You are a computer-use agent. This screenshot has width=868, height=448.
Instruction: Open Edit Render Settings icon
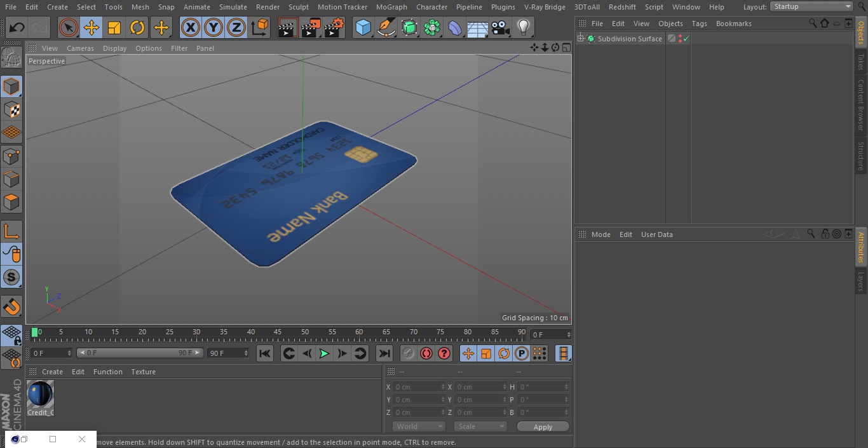click(x=334, y=27)
